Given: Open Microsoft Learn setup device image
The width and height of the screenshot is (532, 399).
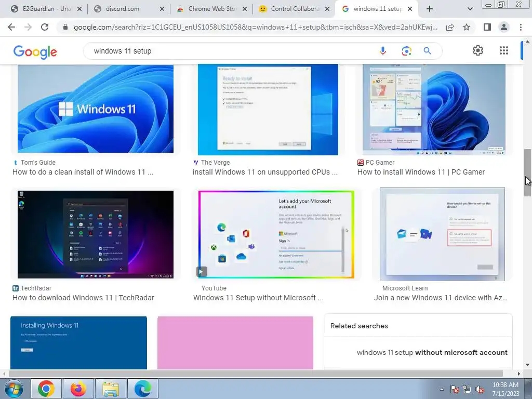Looking at the screenshot, I should (x=442, y=234).
